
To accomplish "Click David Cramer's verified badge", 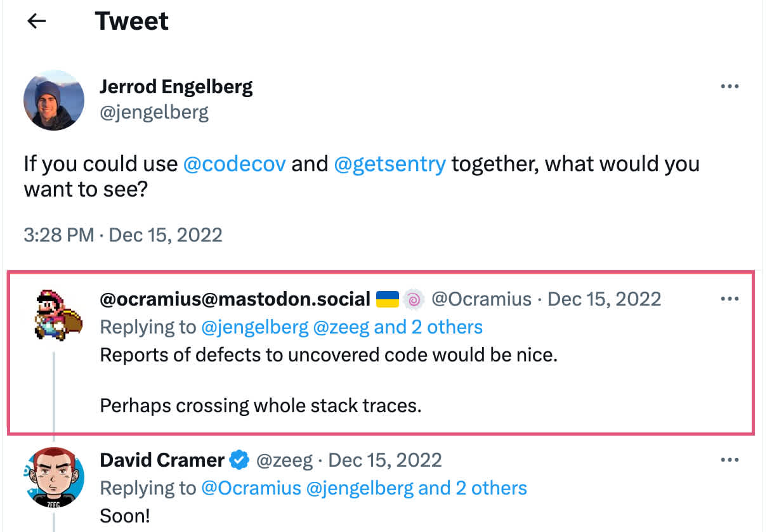I will (239, 460).
